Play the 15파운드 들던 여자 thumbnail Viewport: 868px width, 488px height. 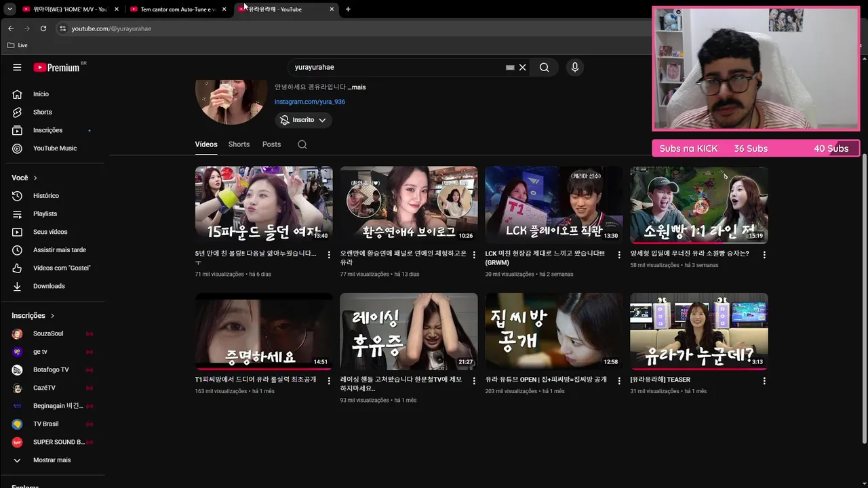264,205
